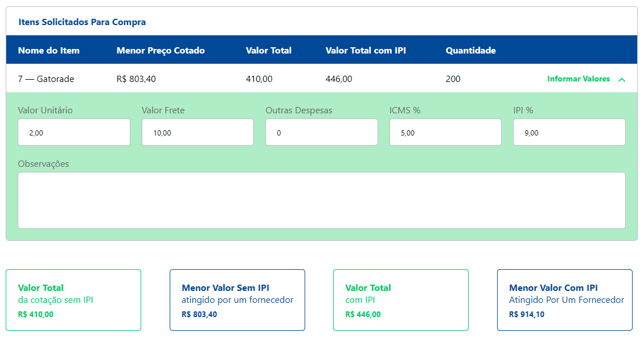This screenshot has height=337, width=644.
Task: Click the 'Valor Total' column header
Action: (269, 51)
